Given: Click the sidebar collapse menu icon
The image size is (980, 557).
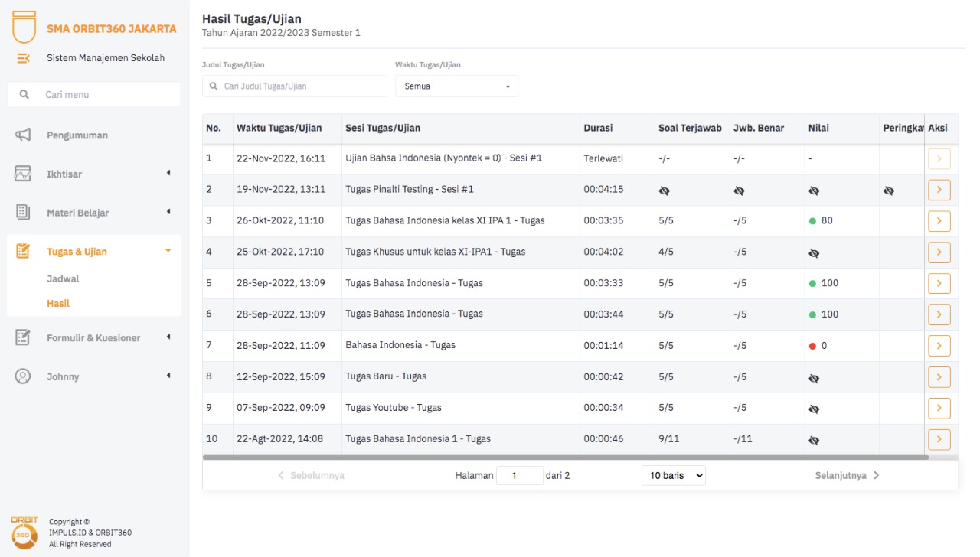Looking at the screenshot, I should [x=24, y=58].
